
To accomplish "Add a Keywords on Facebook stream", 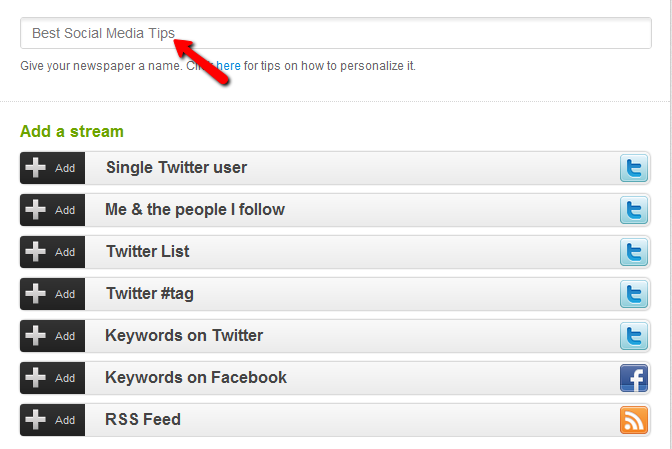I will point(52,378).
